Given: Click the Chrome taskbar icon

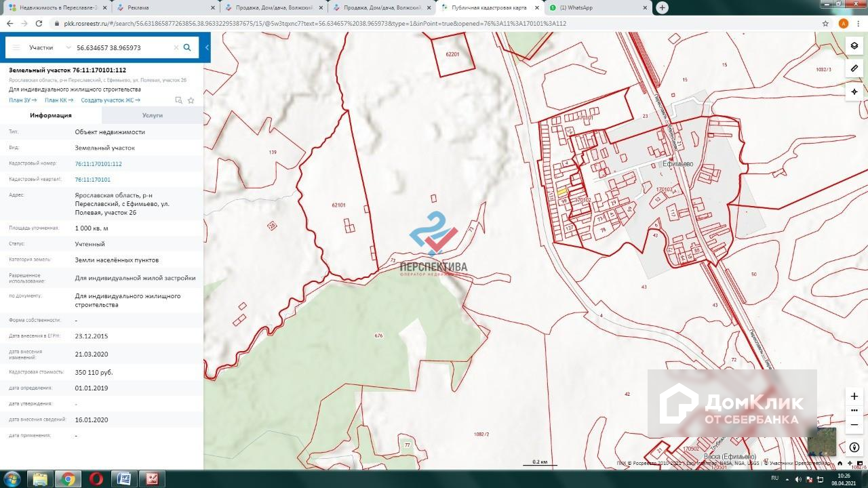Looking at the screenshot, I should click(68, 479).
